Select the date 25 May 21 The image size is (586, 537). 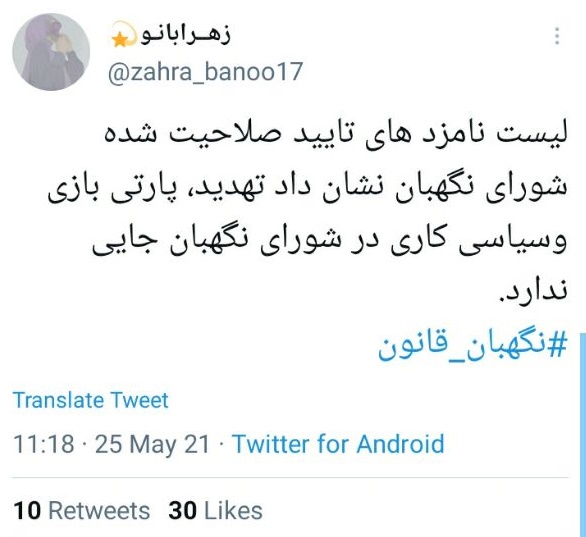coord(152,444)
